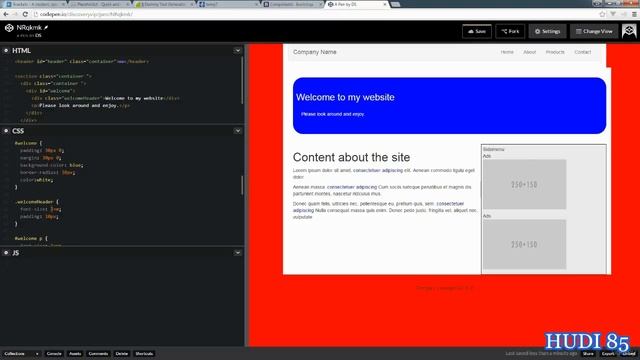Click the Company Name brand link
Viewport: 640px width, 360px height.
tap(315, 52)
